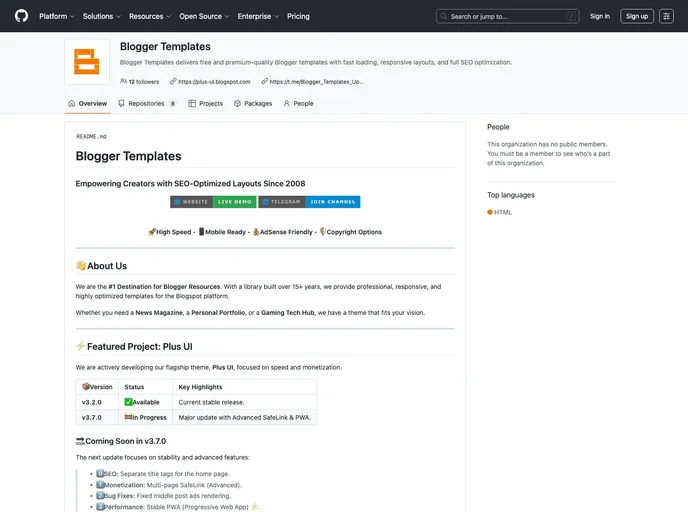
Task: Switch to the Repositories tab
Action: point(147,104)
